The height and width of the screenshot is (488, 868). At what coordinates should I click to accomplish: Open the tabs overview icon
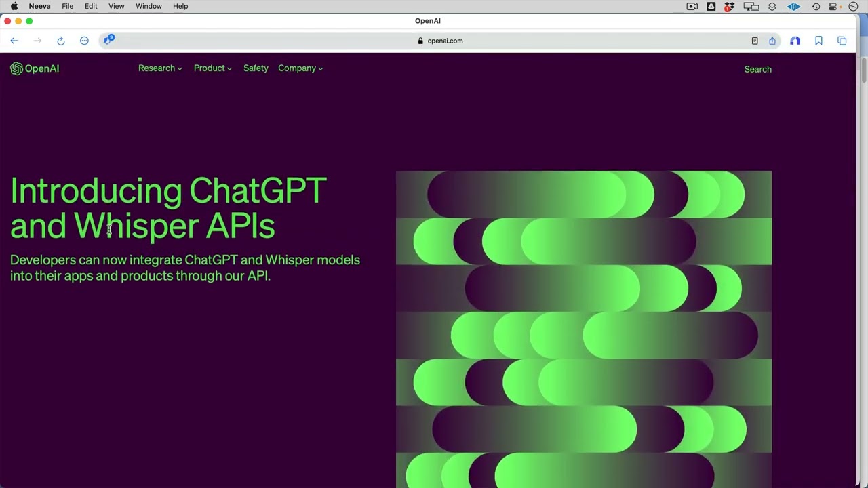842,41
